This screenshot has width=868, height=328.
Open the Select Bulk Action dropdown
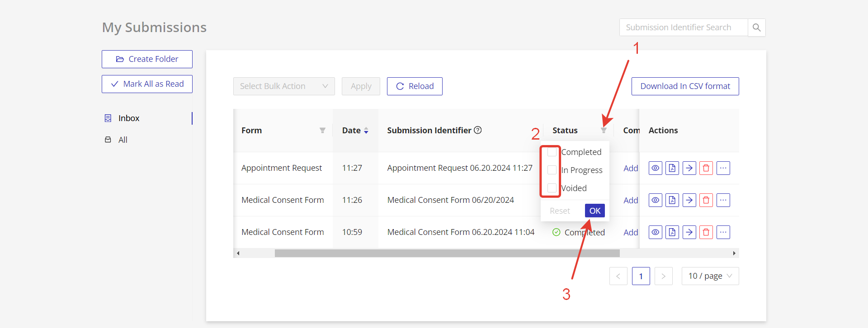pyautogui.click(x=283, y=86)
